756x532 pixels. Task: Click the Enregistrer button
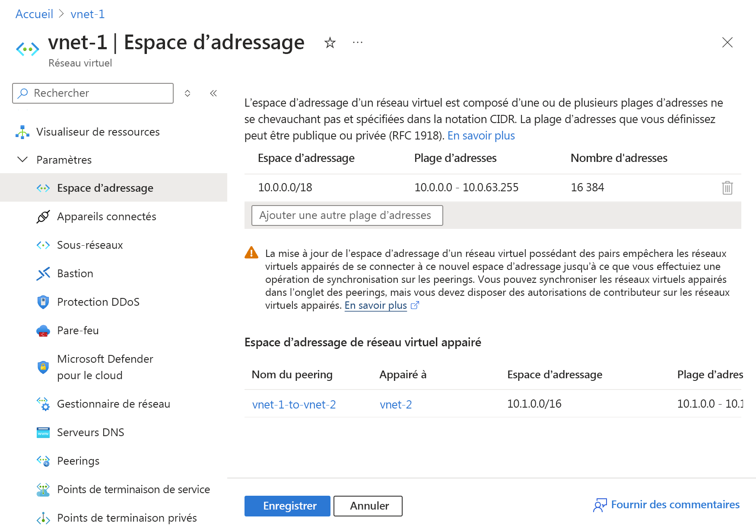(x=287, y=506)
